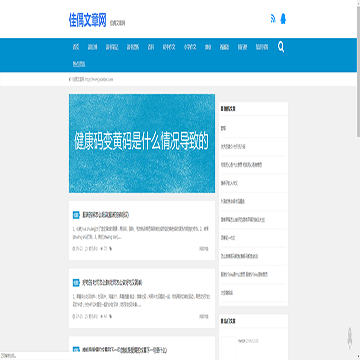The height and width of the screenshot is (360, 360).
Task: Click read-more link on second article card
Action: tap(203, 316)
